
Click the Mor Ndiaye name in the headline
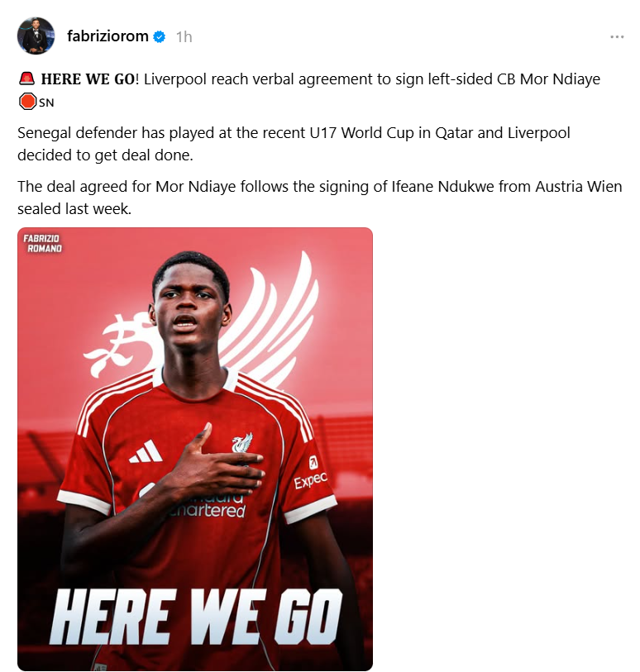coord(560,79)
